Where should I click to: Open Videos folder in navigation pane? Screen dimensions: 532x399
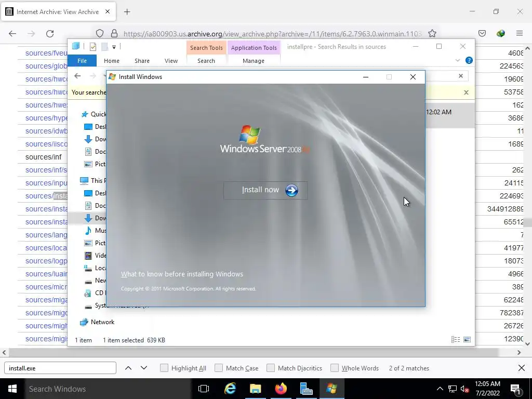pos(96,256)
